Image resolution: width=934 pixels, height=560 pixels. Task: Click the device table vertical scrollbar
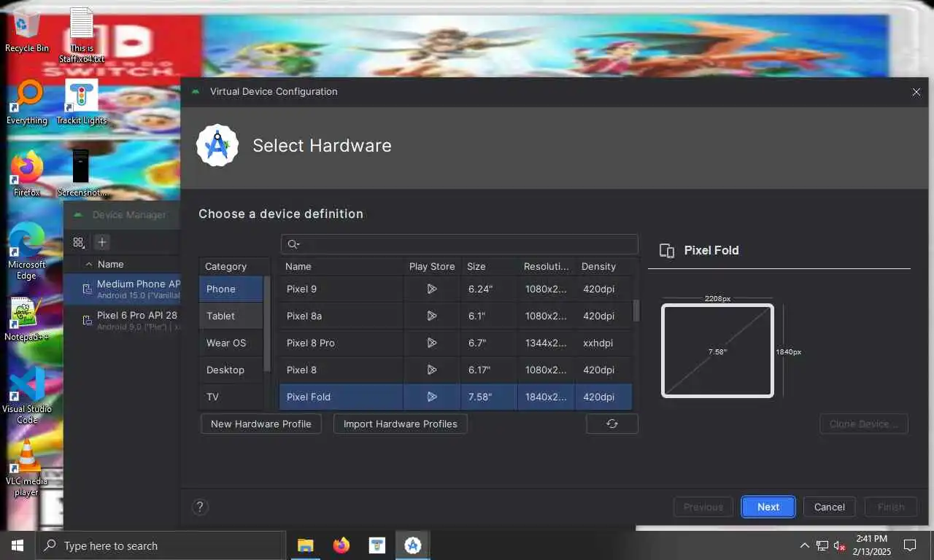[x=636, y=310]
